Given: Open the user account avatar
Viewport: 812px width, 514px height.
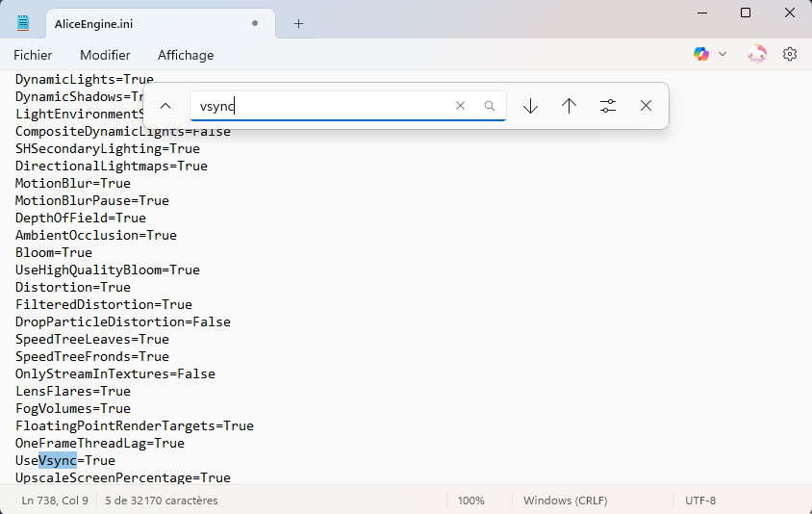Looking at the screenshot, I should pyautogui.click(x=757, y=54).
